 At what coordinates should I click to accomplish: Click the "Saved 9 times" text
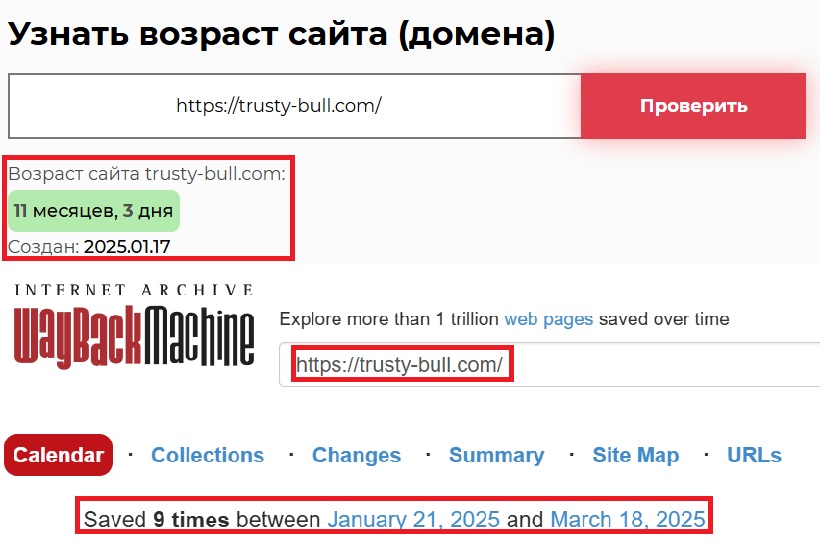[x=156, y=519]
